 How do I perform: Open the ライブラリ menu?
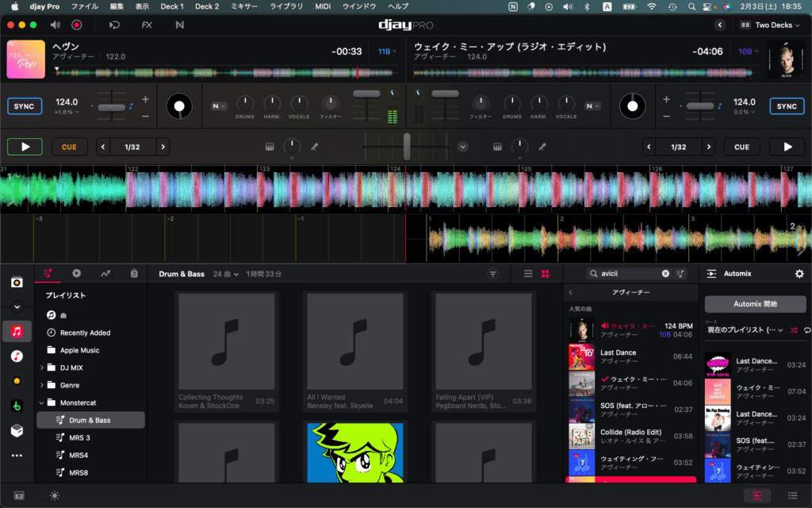(x=285, y=6)
